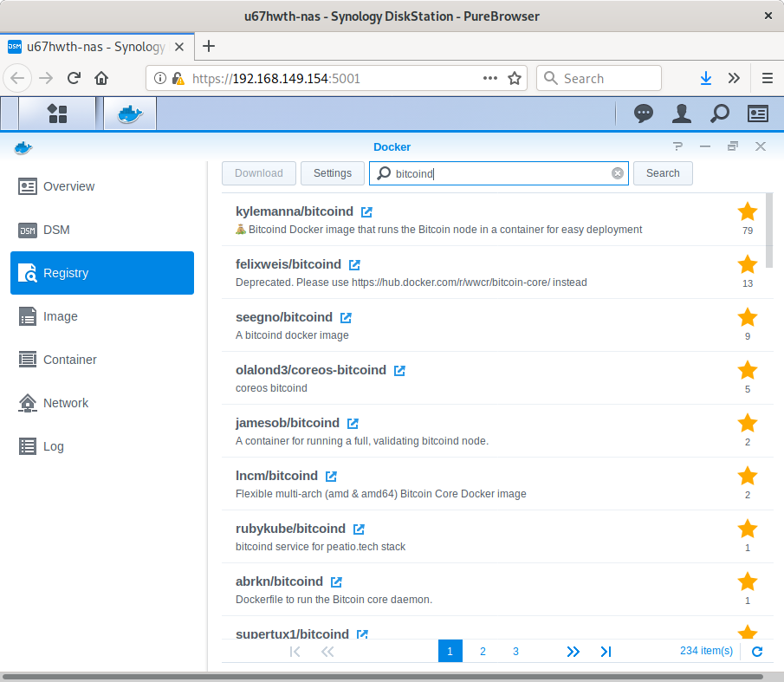Refresh the registry results list
This screenshot has height=682, width=784.
click(757, 651)
